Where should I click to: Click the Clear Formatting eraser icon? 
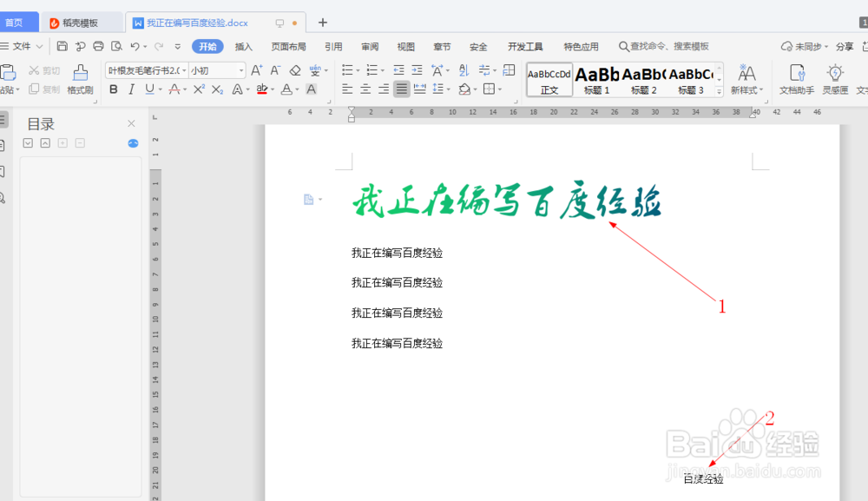click(x=295, y=70)
